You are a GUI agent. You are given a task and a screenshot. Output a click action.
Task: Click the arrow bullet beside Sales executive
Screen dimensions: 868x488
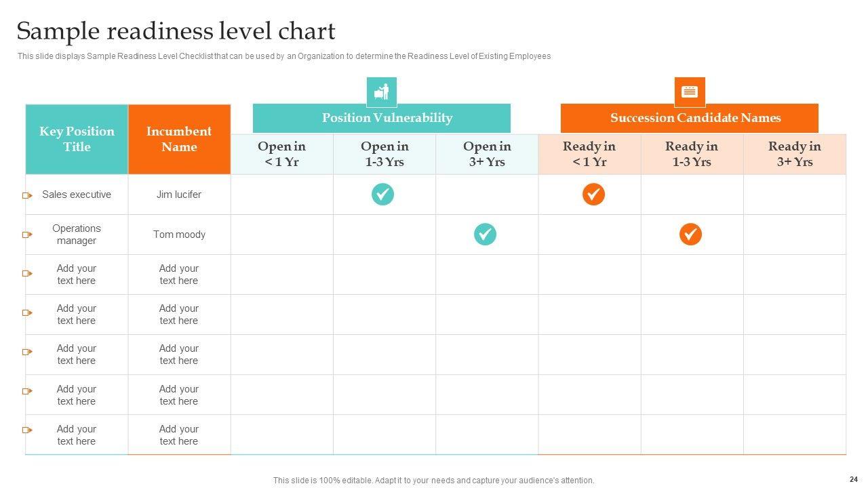(x=27, y=195)
